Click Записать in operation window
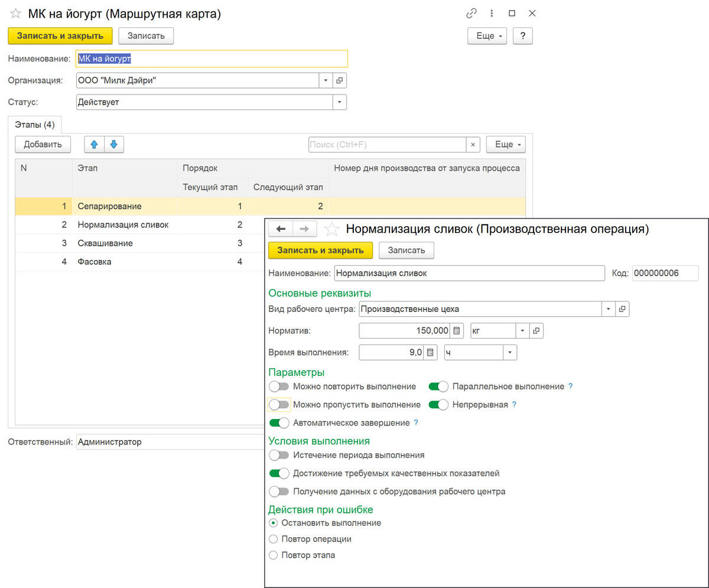 click(406, 250)
